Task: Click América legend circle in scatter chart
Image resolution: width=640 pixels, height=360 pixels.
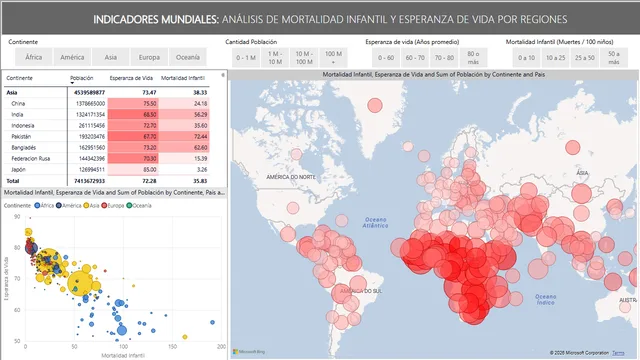Action: (59, 205)
